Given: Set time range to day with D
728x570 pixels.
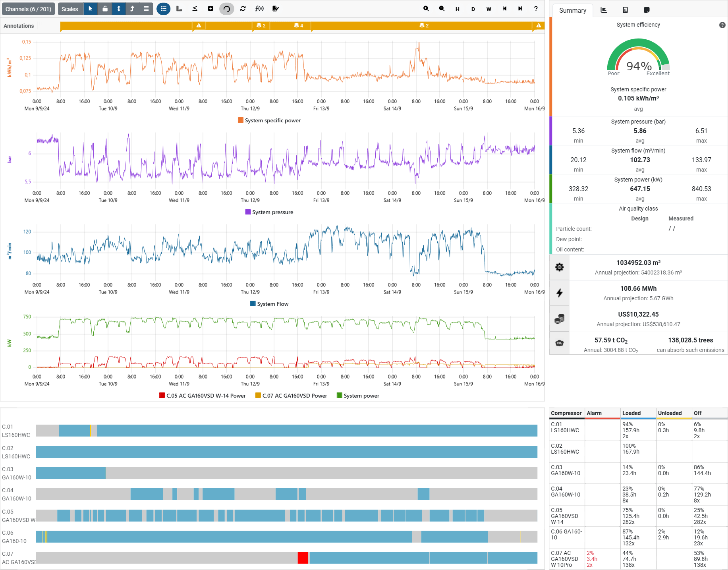Looking at the screenshot, I should [x=473, y=9].
